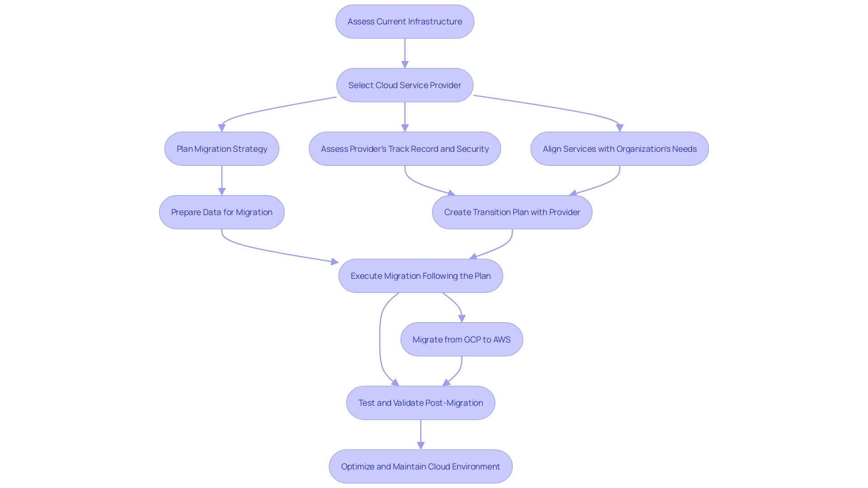Click the Prepare Data for Migration node
Viewport: 868px width, 488px height.
click(x=222, y=212)
